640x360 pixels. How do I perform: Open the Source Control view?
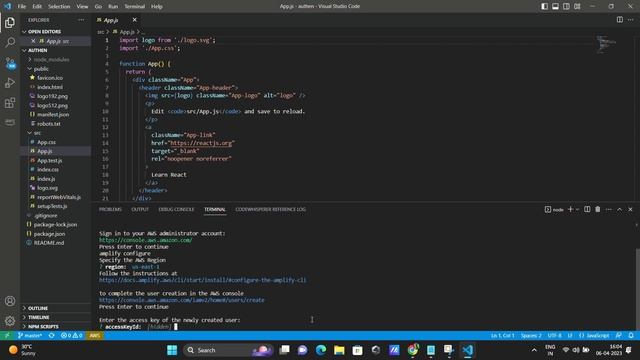click(x=10, y=63)
